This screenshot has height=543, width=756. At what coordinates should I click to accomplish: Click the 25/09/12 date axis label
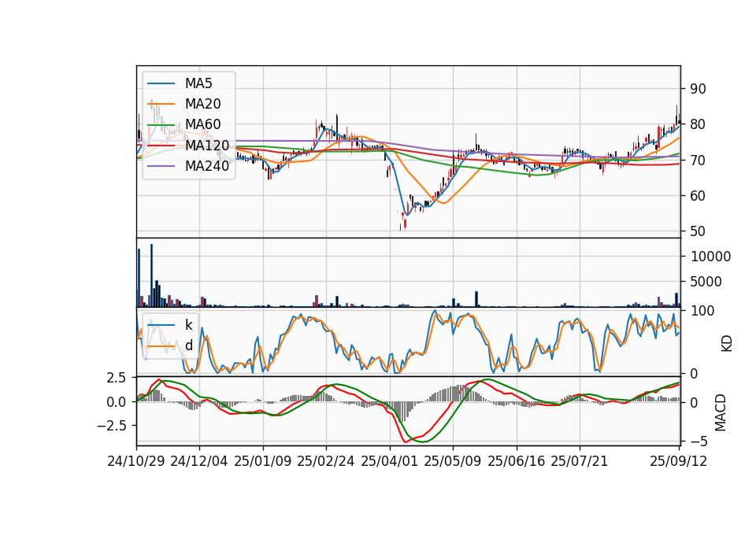678,461
